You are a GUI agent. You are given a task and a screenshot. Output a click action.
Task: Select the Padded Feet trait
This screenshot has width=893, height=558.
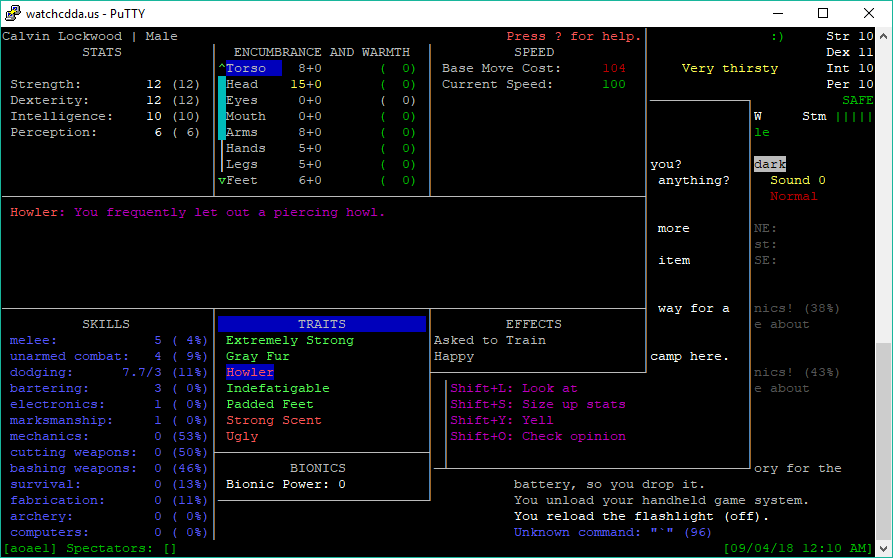pos(270,404)
